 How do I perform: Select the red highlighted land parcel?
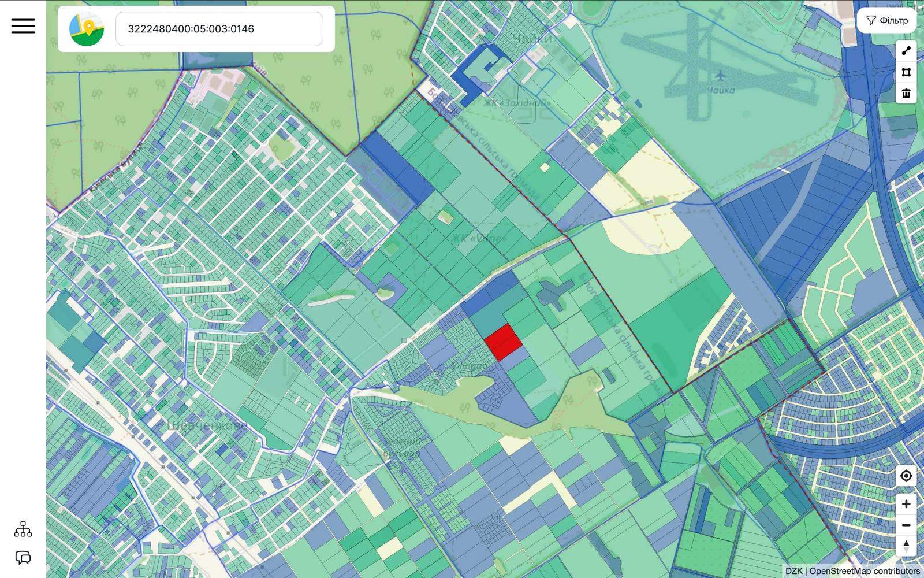[x=504, y=342]
